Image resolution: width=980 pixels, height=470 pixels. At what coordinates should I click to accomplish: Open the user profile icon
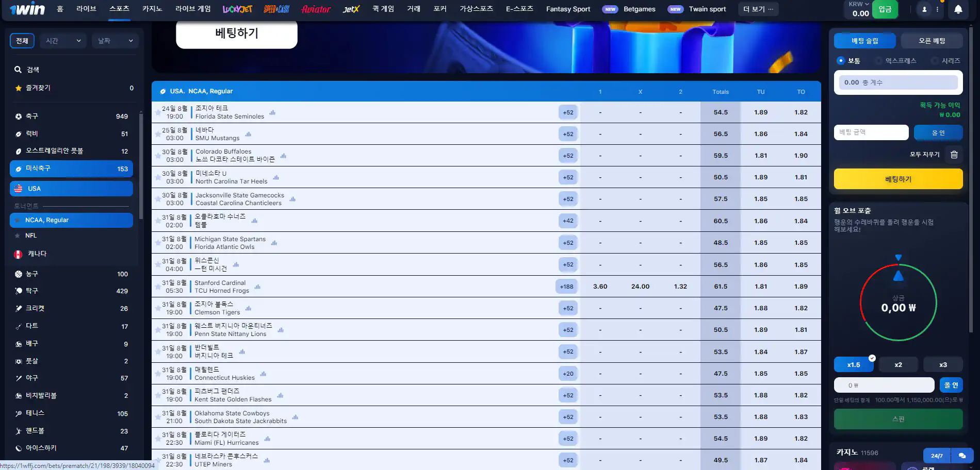923,8
